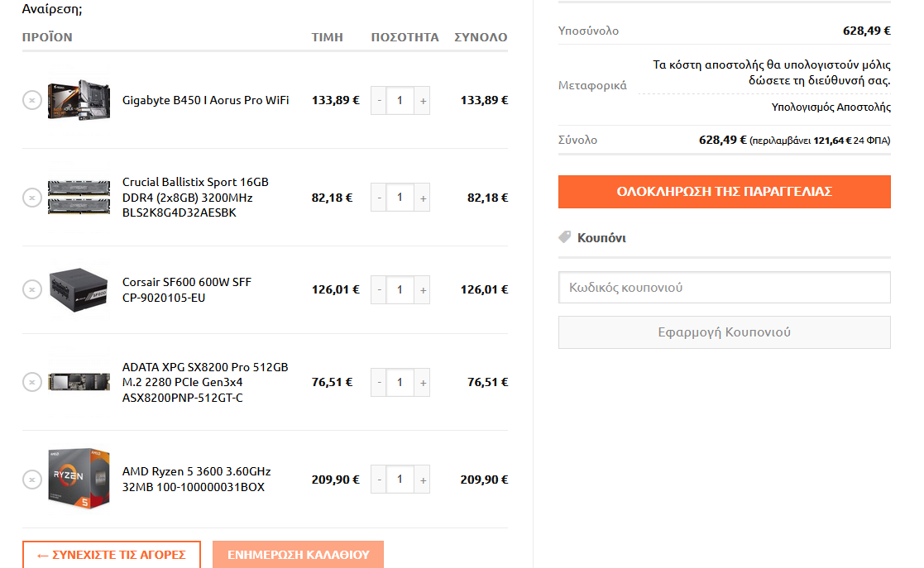Open ADATA XPG SX8200 Pro 512GB link

click(x=205, y=382)
